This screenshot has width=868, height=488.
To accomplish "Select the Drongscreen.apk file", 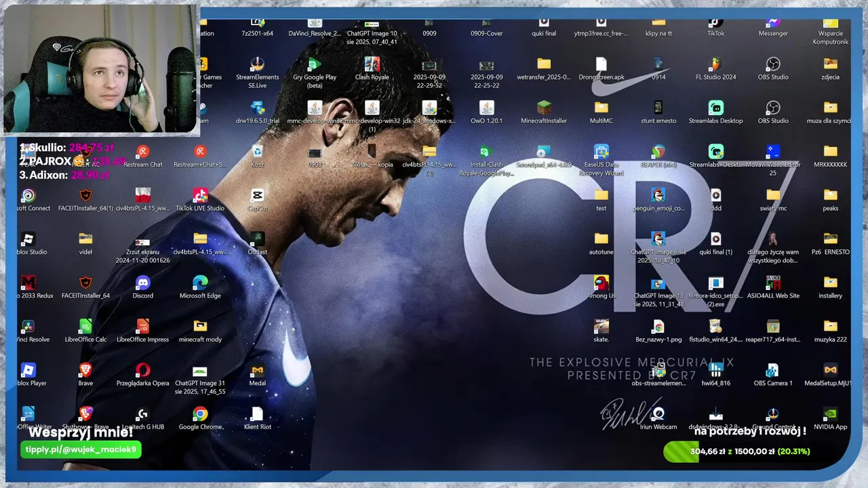I will (x=601, y=68).
